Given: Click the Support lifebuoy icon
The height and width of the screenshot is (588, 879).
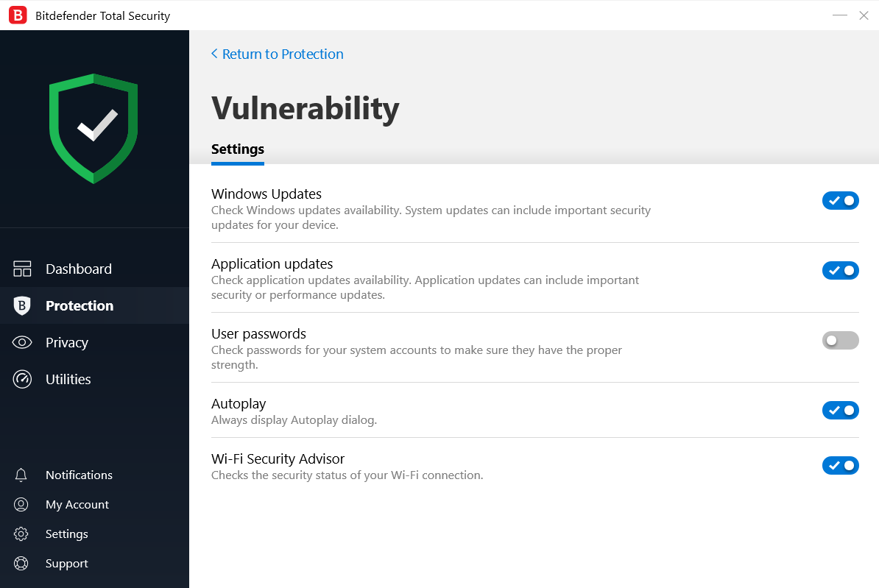Looking at the screenshot, I should point(21,563).
